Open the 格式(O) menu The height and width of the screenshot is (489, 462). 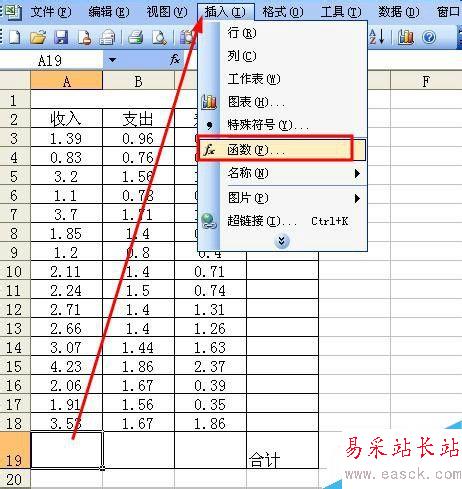(283, 12)
